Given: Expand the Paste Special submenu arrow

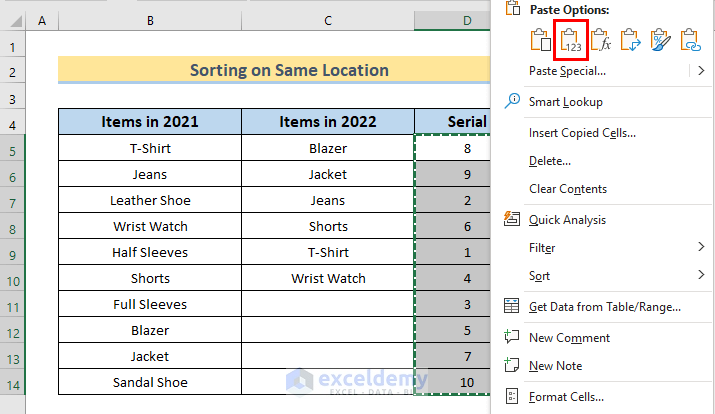Looking at the screenshot, I should (x=701, y=71).
